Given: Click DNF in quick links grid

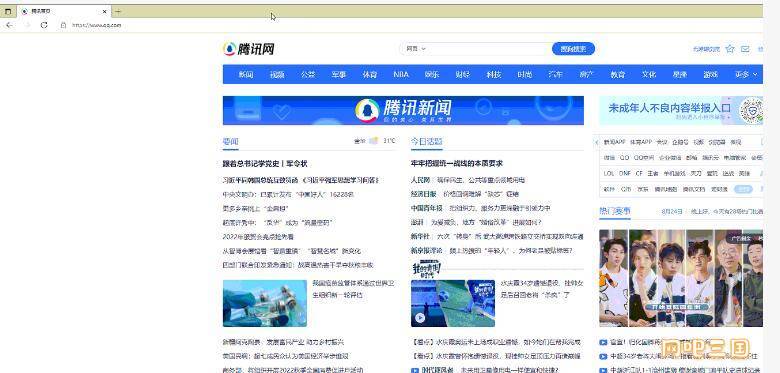Looking at the screenshot, I should click(x=625, y=174).
